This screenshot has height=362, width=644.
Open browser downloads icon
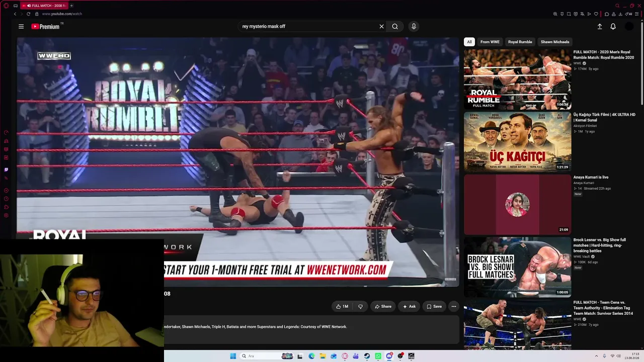(x=620, y=14)
